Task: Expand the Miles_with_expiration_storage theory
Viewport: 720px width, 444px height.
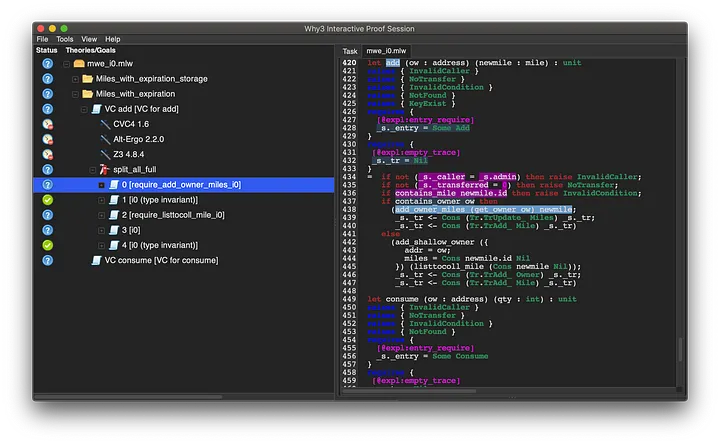Action: 76,79
